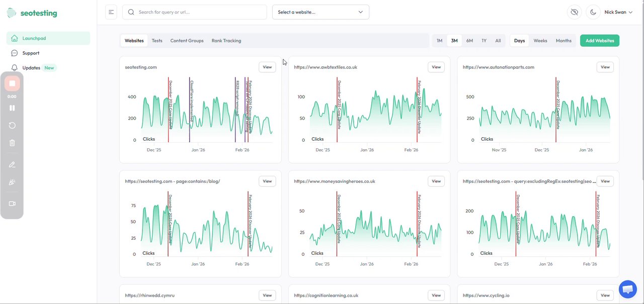This screenshot has width=644, height=304.
Task: Switch to the Content Groups tab
Action: click(x=187, y=41)
